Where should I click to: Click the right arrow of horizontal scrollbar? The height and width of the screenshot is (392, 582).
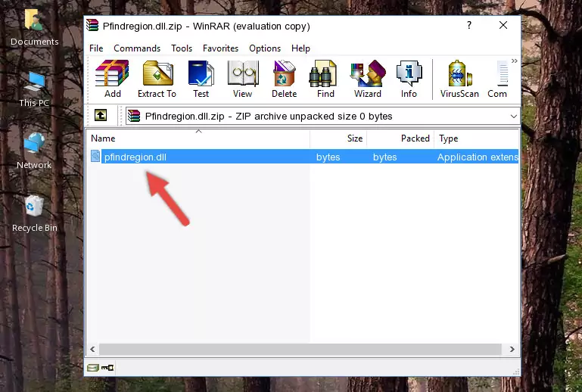click(x=512, y=350)
